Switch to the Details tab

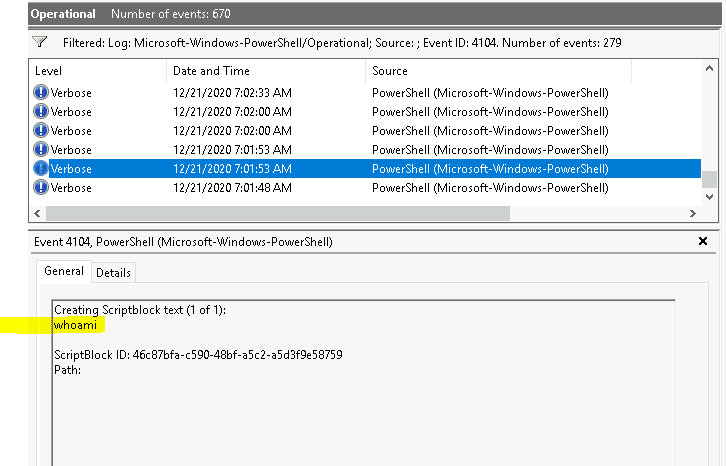(113, 272)
